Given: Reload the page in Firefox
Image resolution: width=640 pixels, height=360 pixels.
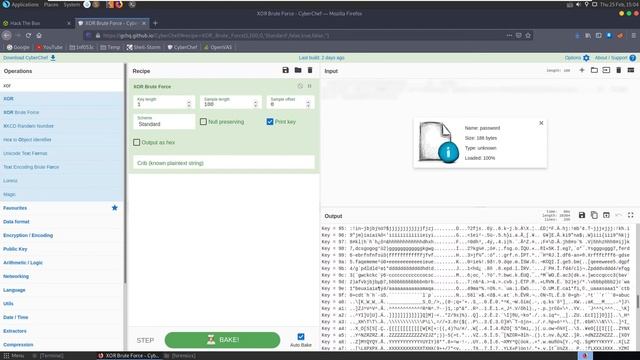Looking at the screenshot, I should pyautogui.click(x=28, y=36).
